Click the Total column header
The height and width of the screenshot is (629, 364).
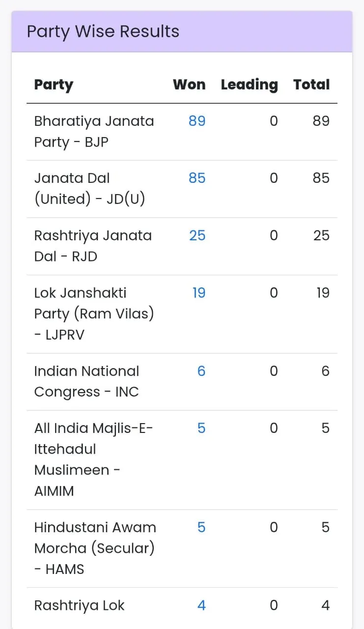coord(311,85)
